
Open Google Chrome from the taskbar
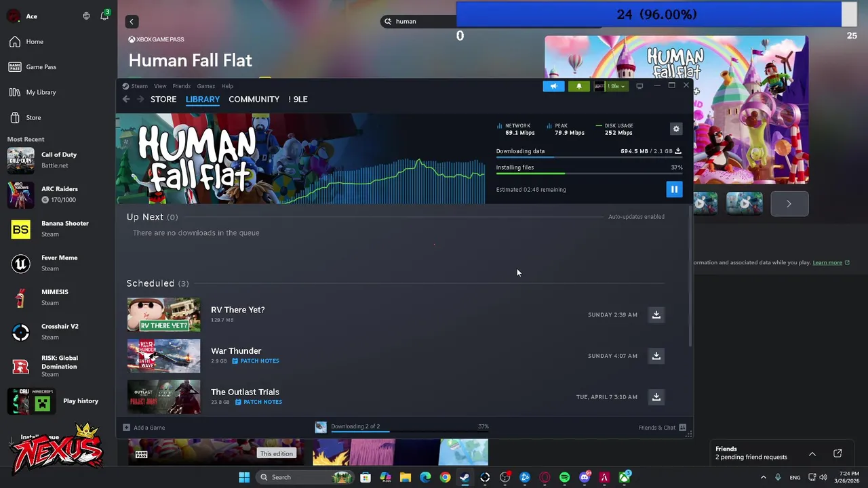pyautogui.click(x=445, y=477)
